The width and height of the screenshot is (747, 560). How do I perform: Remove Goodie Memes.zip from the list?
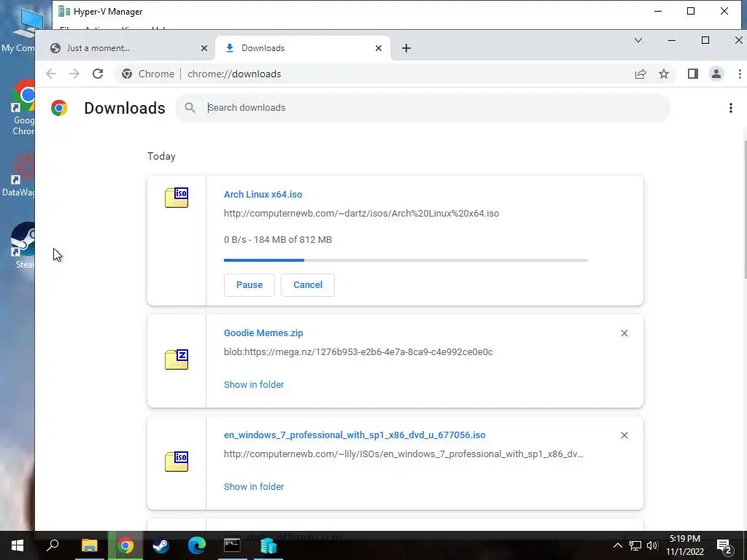click(624, 333)
